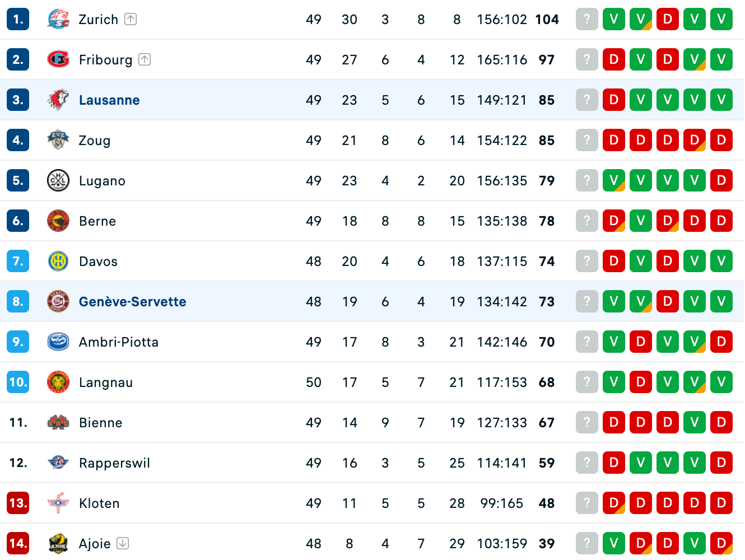Image resolution: width=745 pixels, height=560 pixels.
Task: Click Lugano's latest red D form badge
Action: click(x=721, y=181)
